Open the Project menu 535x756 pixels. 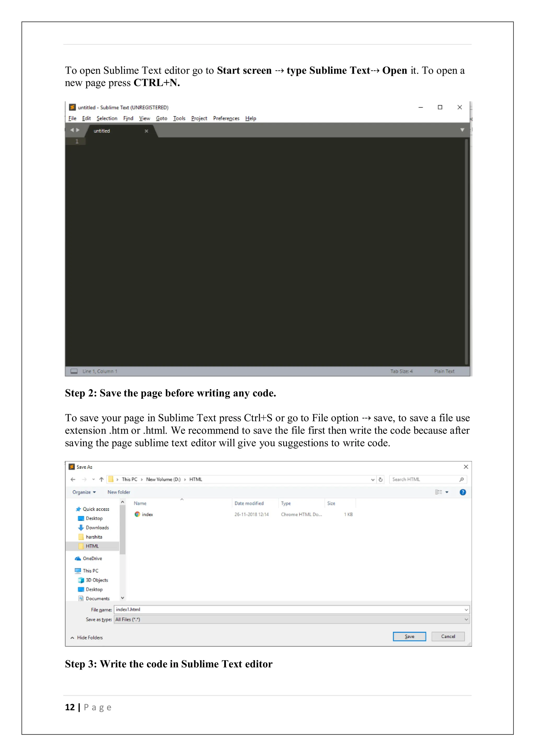(199, 118)
